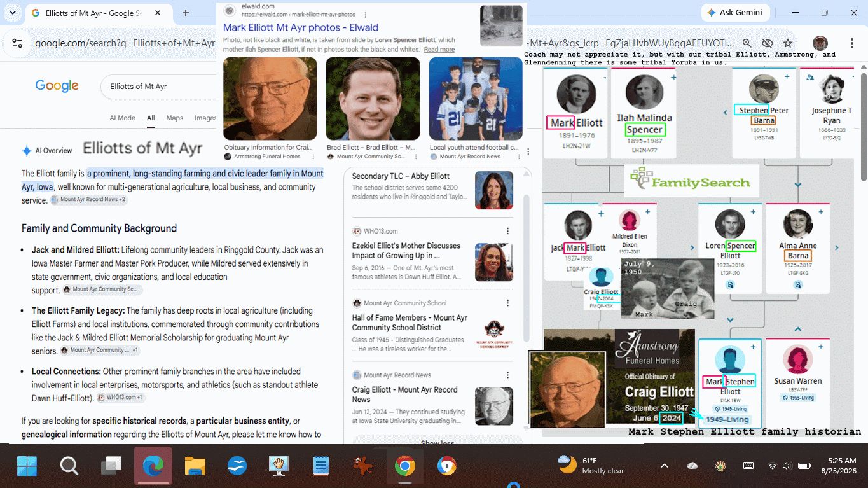The height and width of the screenshot is (488, 868).
Task: Click down chevron below Loren Spencer Elliott
Action: [730, 320]
